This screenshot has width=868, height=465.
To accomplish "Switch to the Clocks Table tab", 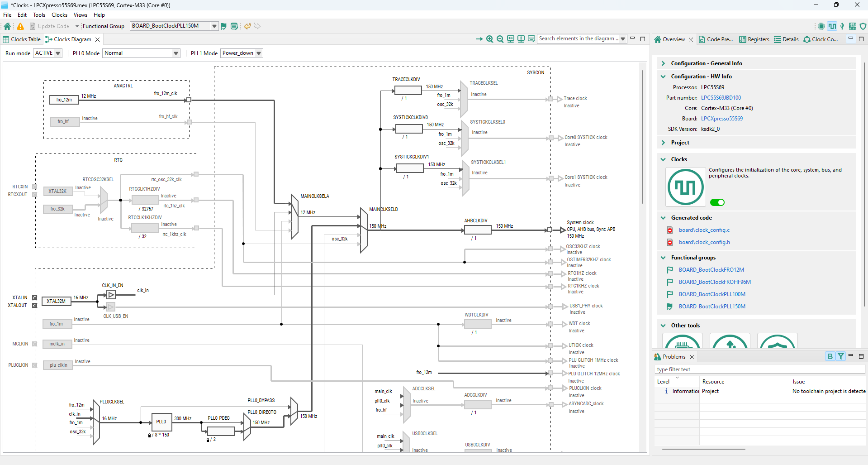I will point(22,39).
